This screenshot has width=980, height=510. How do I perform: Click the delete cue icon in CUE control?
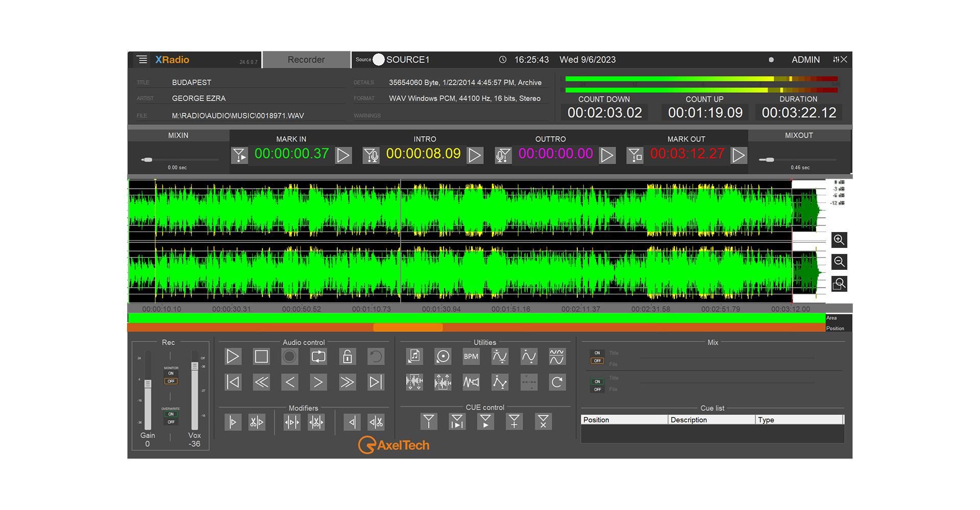(x=543, y=422)
